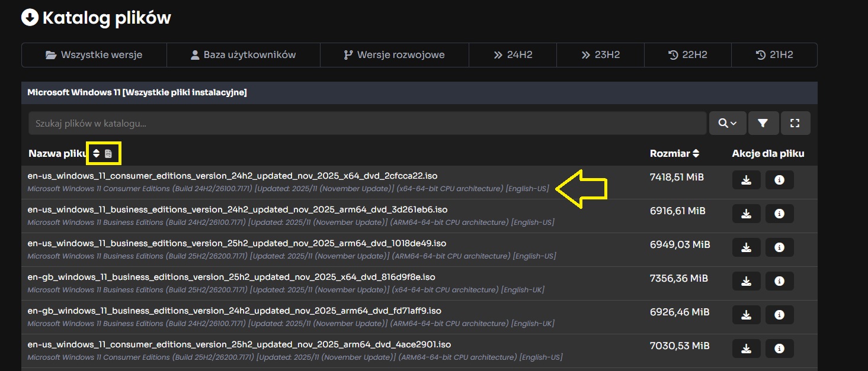The image size is (868, 371).
Task: Download the en-us business 24H2 arm64 ISO
Action: [747, 214]
